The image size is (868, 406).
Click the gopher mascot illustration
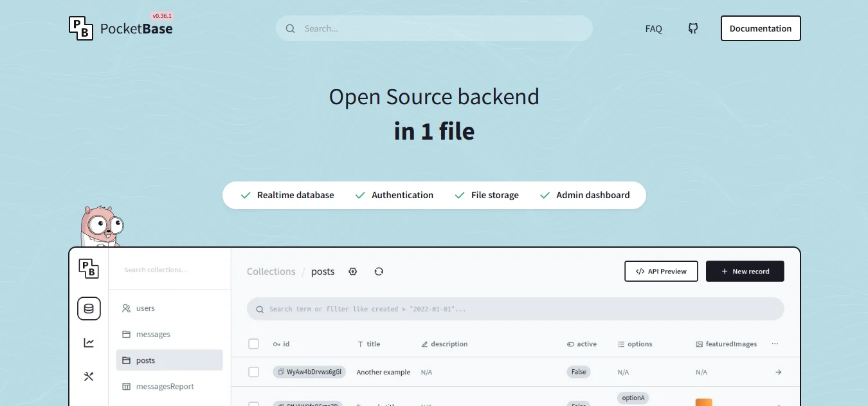[102, 226]
